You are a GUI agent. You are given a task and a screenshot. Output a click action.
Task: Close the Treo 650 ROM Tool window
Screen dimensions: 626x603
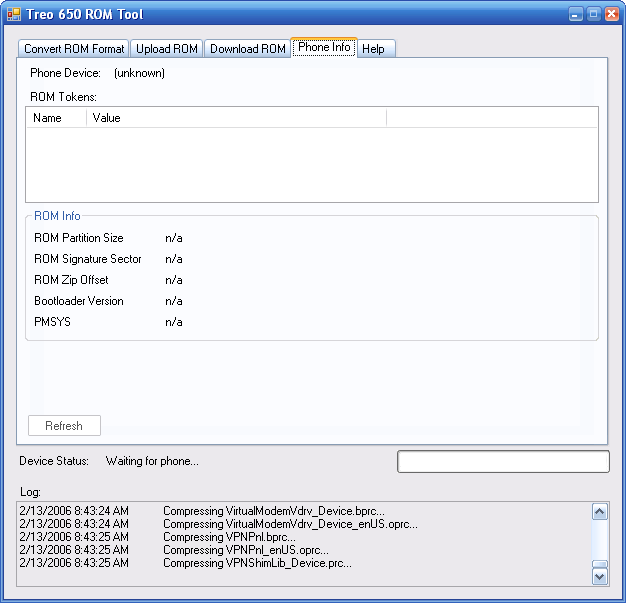click(x=612, y=14)
